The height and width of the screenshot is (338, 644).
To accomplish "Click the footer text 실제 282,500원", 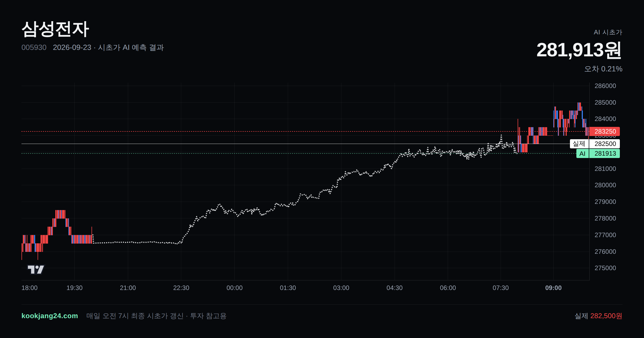I will click(598, 316).
